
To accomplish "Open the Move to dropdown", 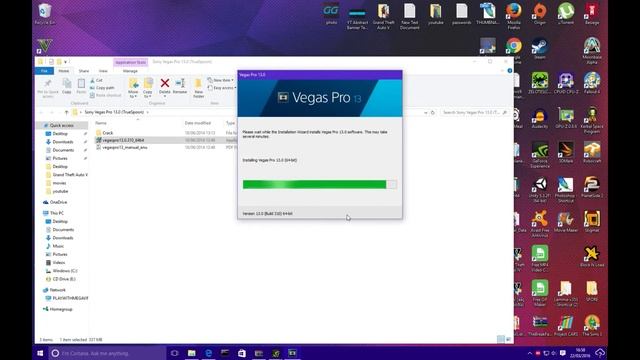I will [133, 88].
